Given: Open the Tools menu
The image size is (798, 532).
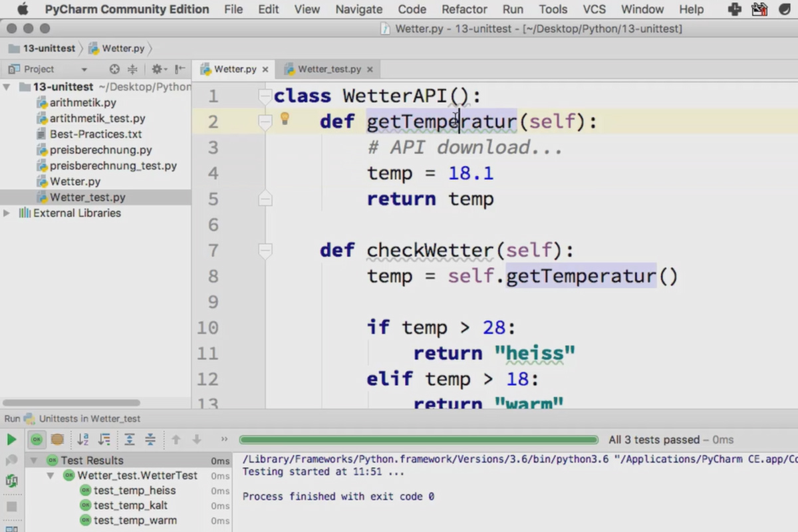Looking at the screenshot, I should (553, 9).
